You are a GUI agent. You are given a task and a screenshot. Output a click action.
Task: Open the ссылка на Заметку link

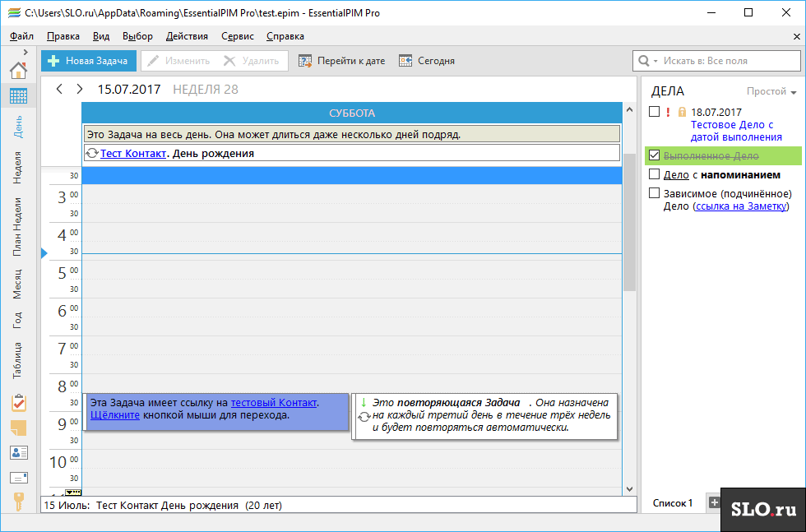pos(741,206)
